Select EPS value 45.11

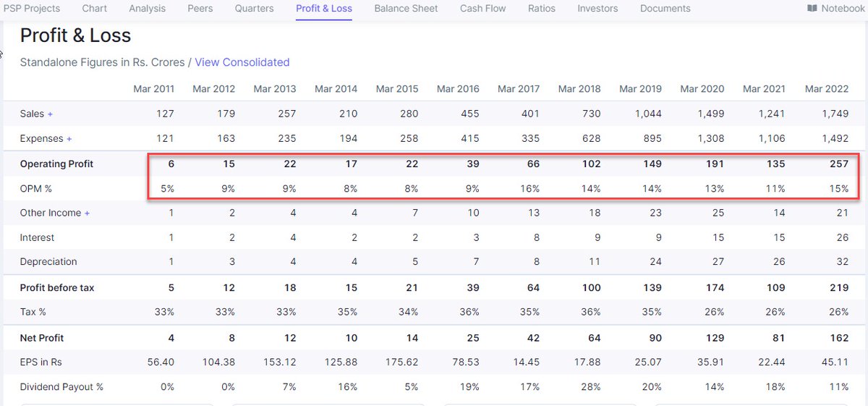coord(836,362)
